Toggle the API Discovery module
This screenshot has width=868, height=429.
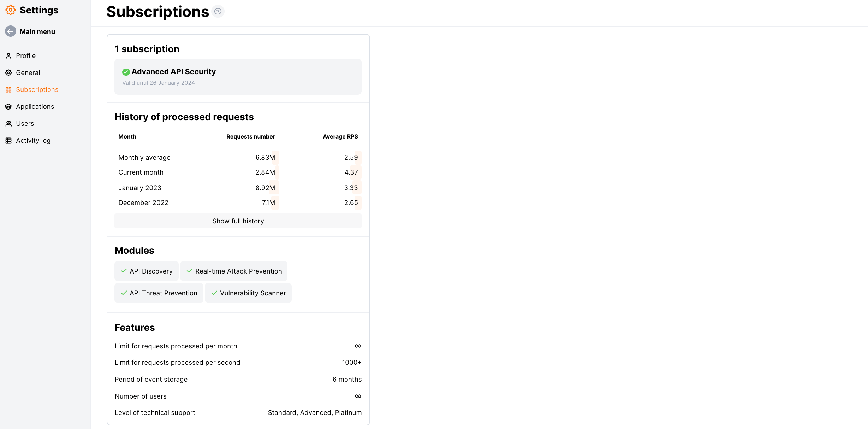(x=146, y=271)
